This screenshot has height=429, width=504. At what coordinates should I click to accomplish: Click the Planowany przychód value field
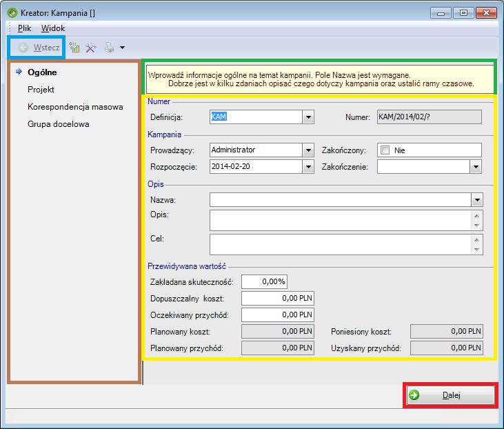click(x=278, y=348)
